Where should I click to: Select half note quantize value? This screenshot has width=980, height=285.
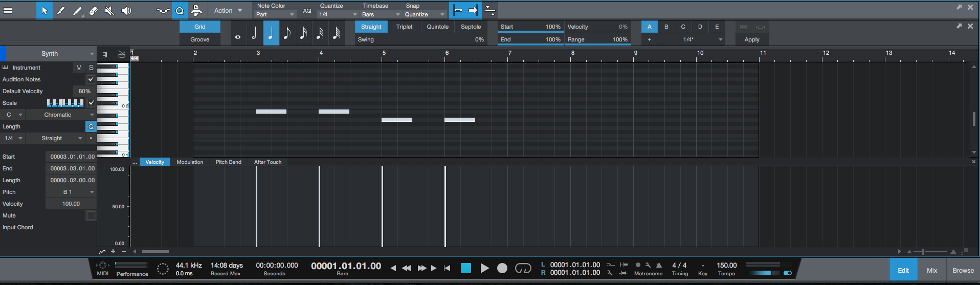point(254,33)
